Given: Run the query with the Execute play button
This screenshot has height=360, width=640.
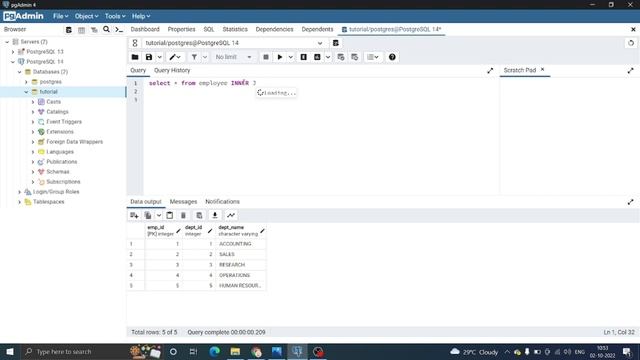Looking at the screenshot, I should point(280,57).
